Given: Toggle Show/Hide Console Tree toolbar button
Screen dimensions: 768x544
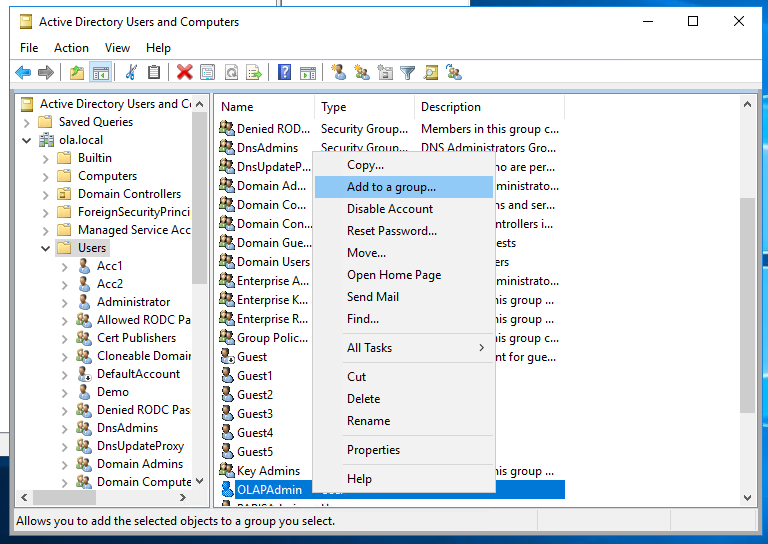Looking at the screenshot, I should tap(101, 73).
